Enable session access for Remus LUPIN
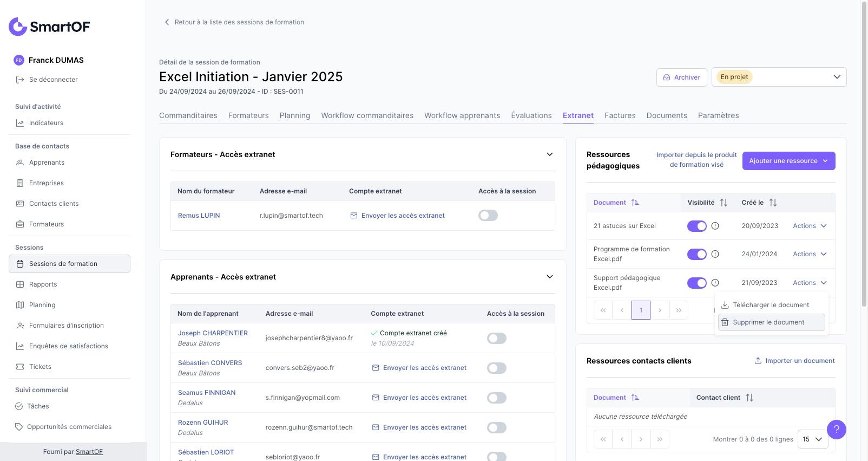The image size is (868, 461). [x=488, y=216]
